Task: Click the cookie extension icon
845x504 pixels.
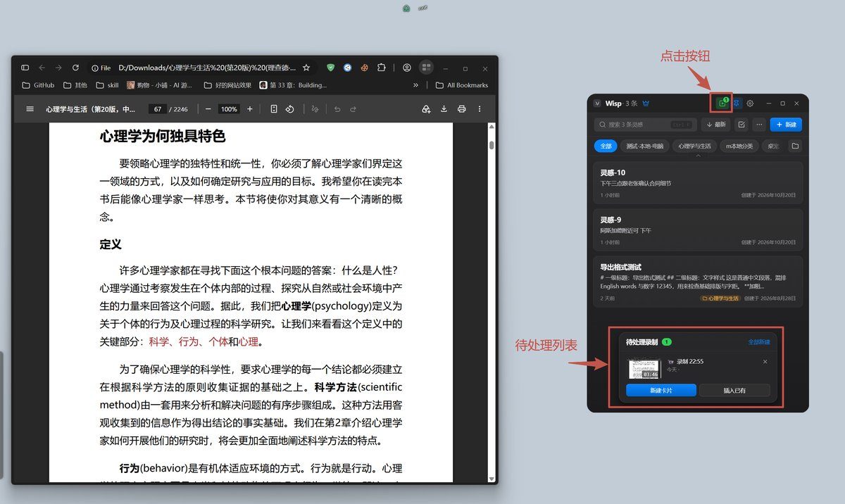Action: coord(365,68)
